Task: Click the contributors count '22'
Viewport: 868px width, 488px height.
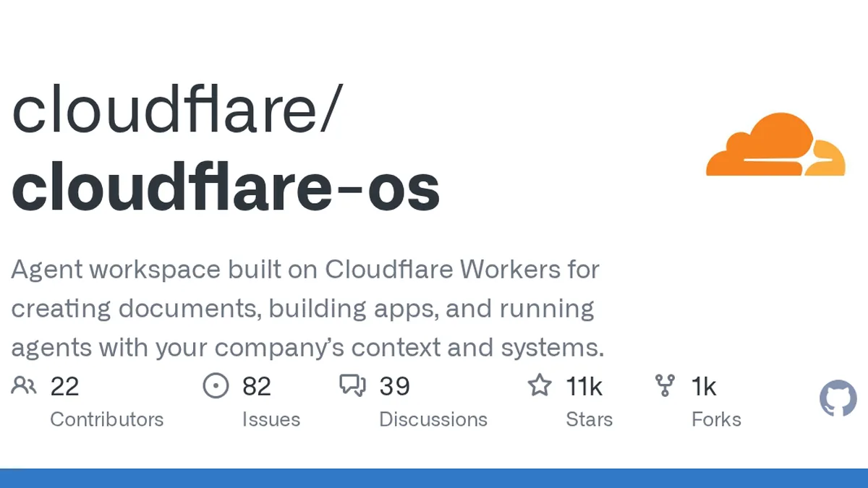Action: 64,387
